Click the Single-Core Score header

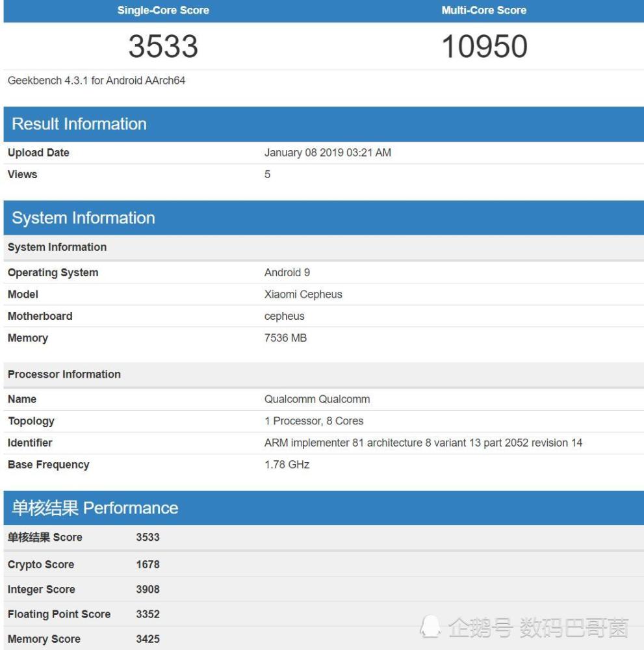tap(163, 10)
